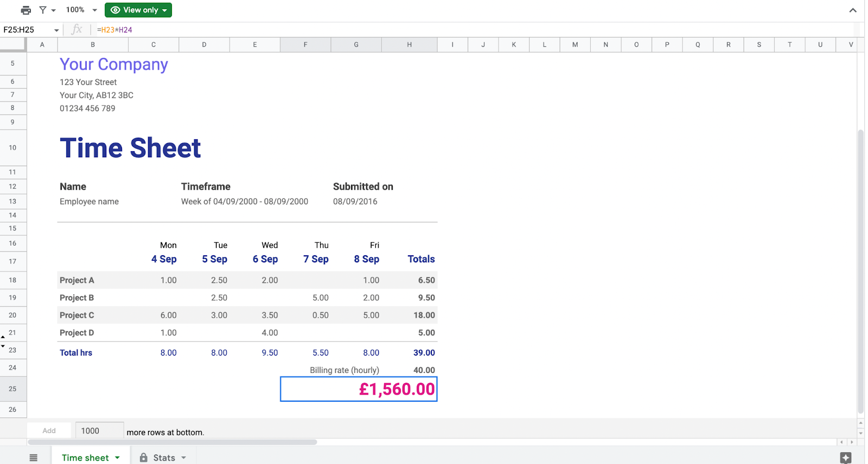Click the Time Sheet title
The height and width of the screenshot is (464, 868).
(130, 148)
